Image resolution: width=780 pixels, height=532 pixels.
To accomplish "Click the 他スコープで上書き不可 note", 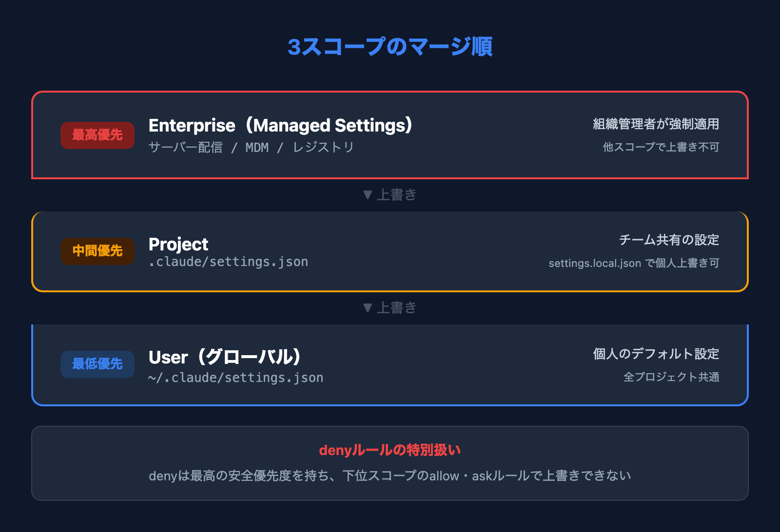I will click(661, 147).
